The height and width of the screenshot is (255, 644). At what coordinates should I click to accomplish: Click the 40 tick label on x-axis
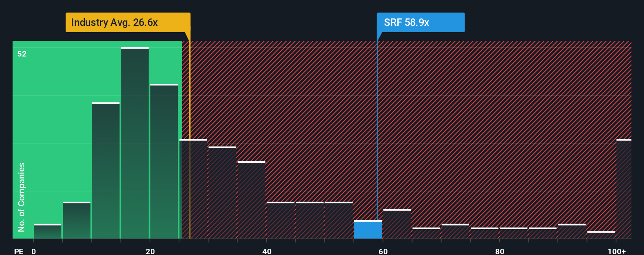pyautogui.click(x=267, y=251)
